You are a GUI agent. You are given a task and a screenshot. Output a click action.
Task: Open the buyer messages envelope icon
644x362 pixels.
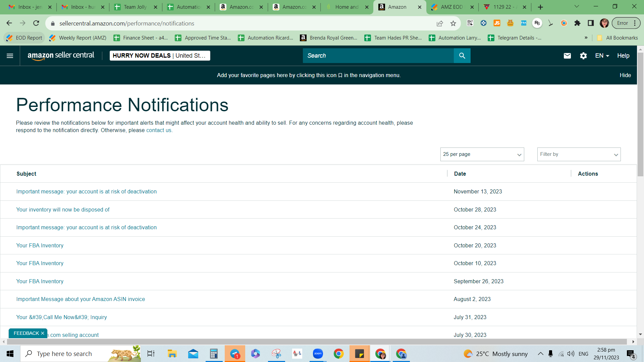[x=567, y=56]
